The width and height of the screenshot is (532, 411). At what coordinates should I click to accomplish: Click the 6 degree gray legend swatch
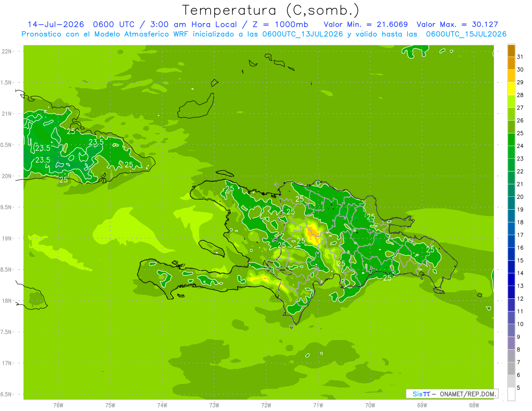click(511, 369)
